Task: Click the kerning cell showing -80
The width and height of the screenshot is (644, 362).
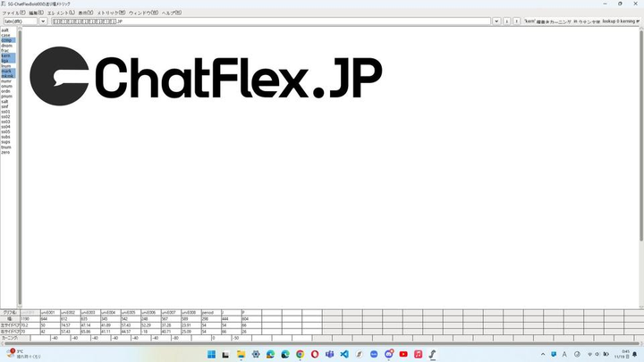Action: click(181, 338)
